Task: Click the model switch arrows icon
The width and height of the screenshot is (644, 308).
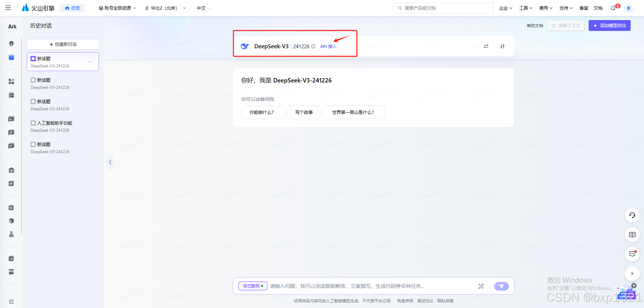Action: point(486,46)
